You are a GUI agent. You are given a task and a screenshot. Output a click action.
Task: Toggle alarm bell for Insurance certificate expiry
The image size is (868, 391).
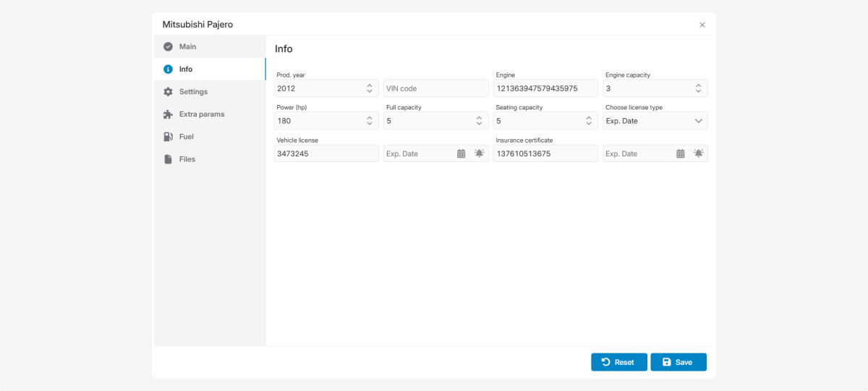point(698,154)
